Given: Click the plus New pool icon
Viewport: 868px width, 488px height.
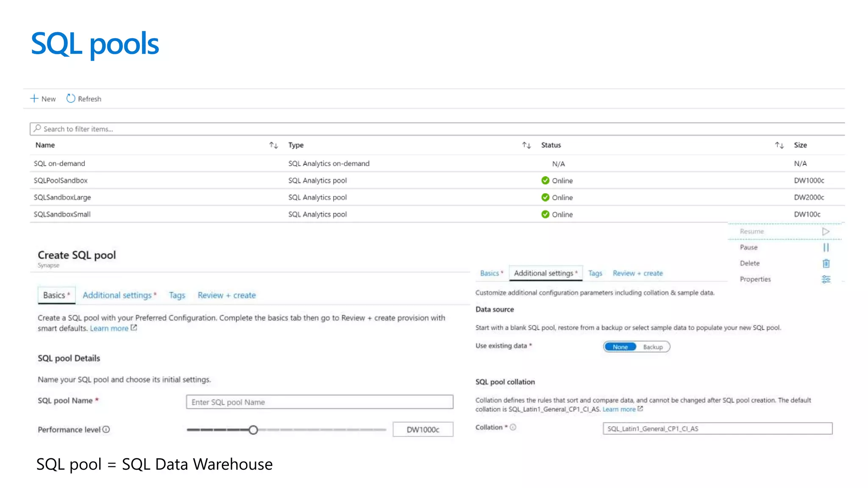Looking at the screenshot, I should [34, 99].
